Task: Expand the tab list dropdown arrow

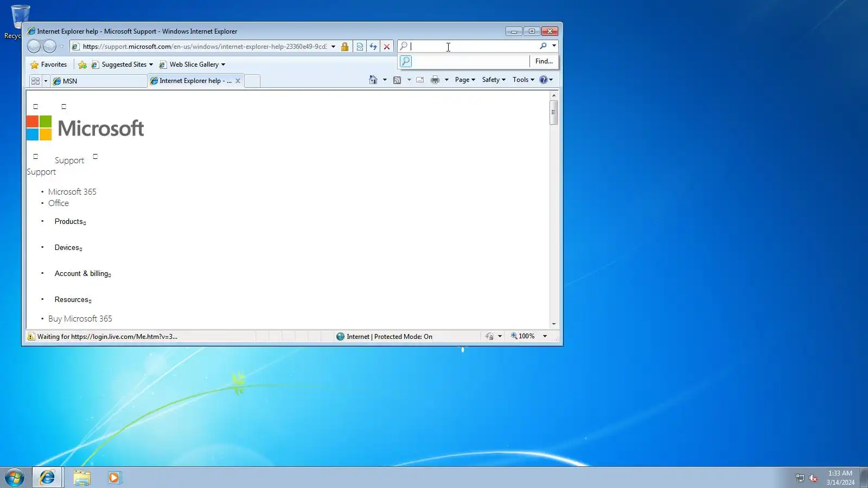Action: coord(46,81)
